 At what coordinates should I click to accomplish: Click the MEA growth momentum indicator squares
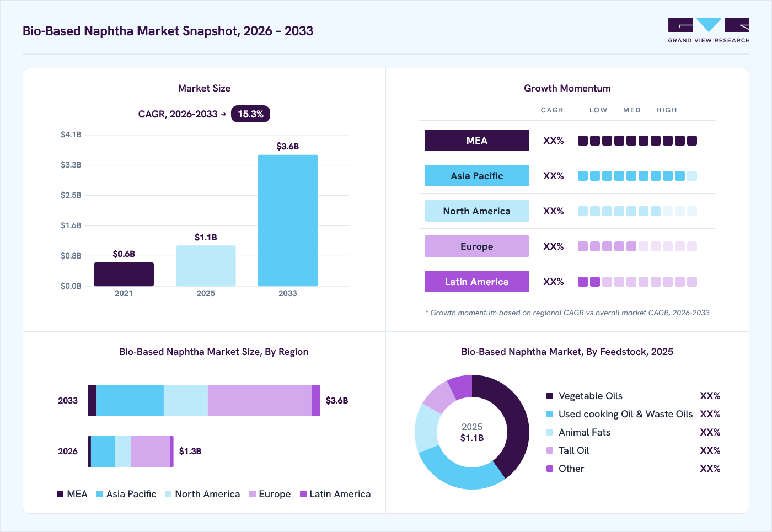pos(637,141)
